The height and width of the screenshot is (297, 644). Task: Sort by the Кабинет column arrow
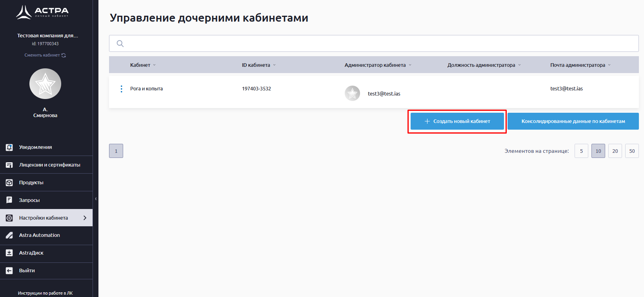(x=154, y=65)
